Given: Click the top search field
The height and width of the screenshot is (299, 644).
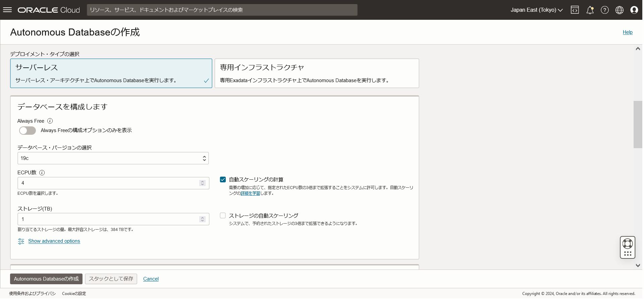Looking at the screenshot, I should [x=222, y=10].
